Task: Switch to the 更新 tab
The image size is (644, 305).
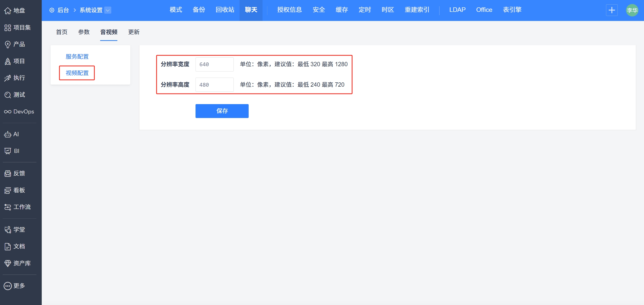Action: tap(134, 32)
